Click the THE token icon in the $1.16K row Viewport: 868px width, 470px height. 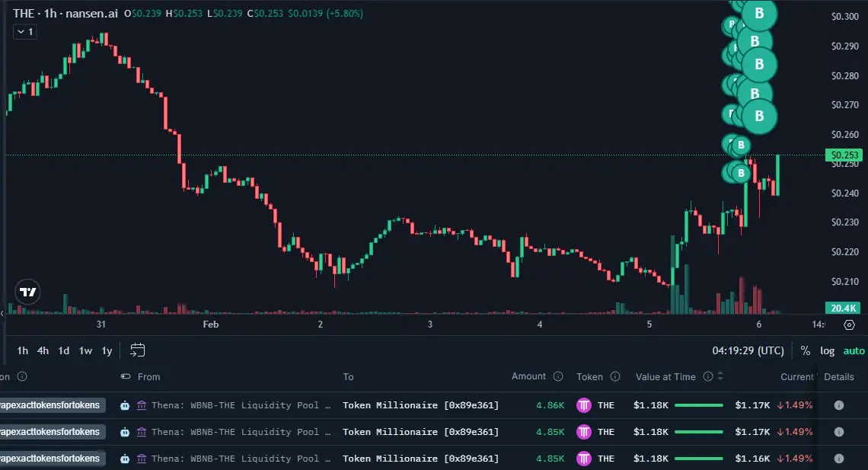(583, 459)
